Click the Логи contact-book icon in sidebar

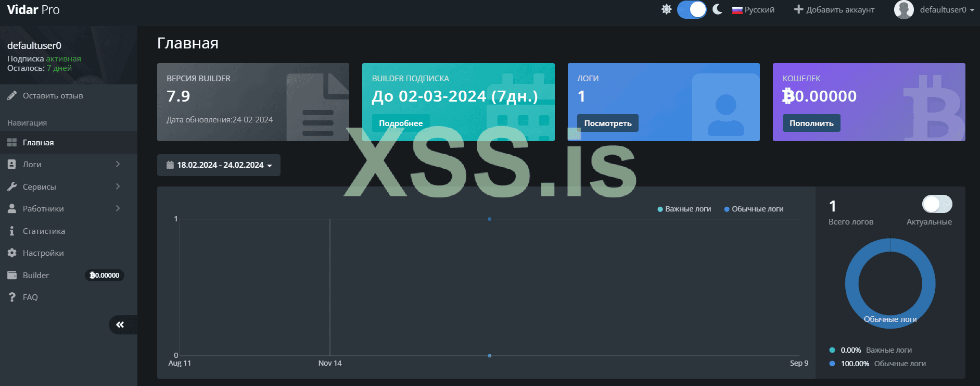12,164
